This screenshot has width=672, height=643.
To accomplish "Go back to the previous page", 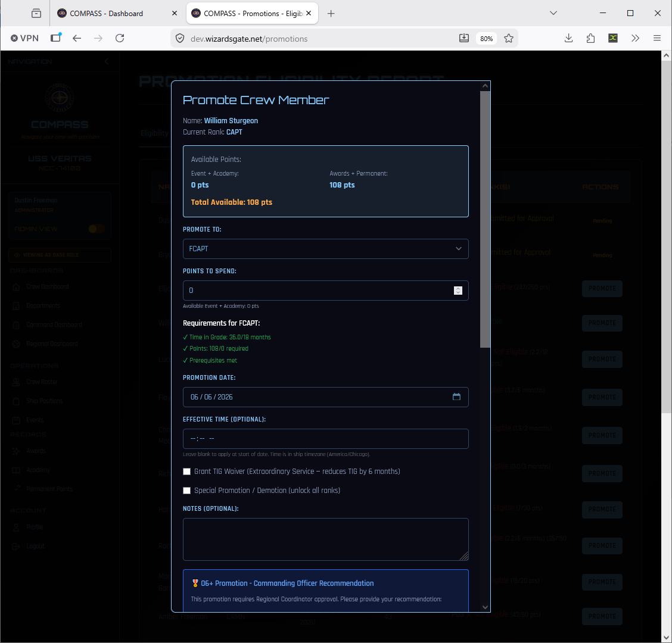I will [x=77, y=38].
